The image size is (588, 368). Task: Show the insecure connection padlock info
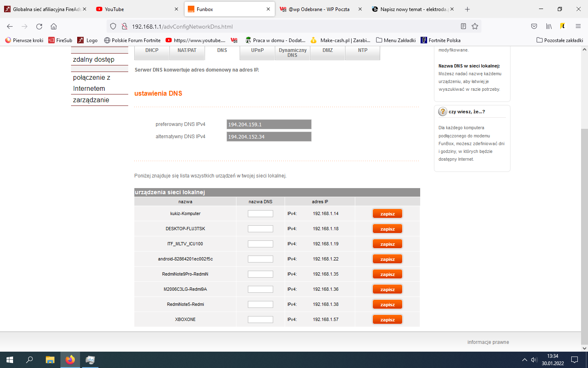tap(125, 27)
